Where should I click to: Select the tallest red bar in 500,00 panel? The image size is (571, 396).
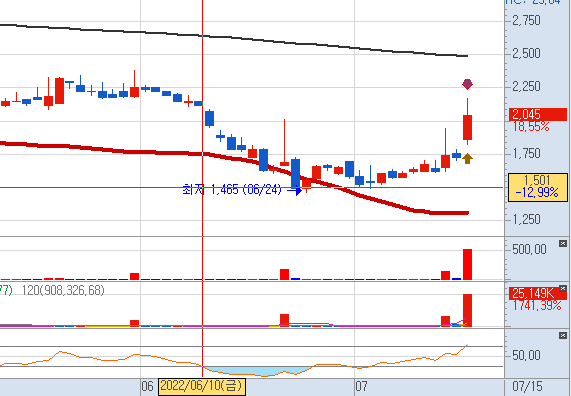point(467,264)
